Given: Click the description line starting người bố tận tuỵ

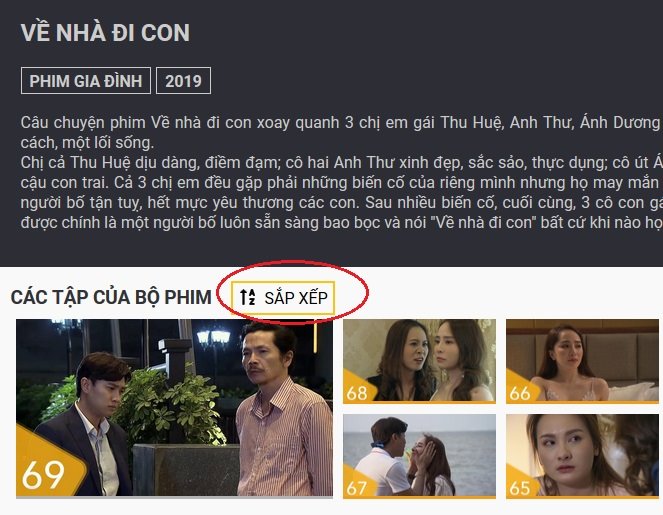Looking at the screenshot, I should point(341,203).
